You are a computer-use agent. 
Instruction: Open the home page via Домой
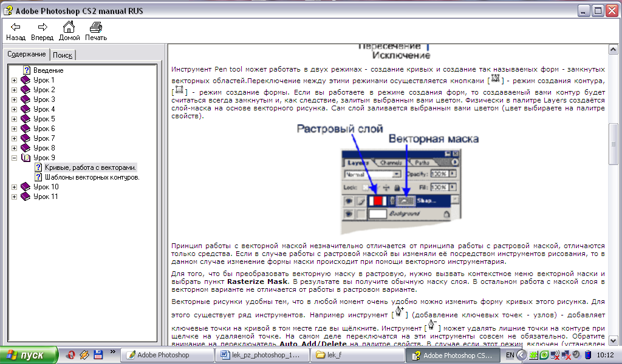(x=69, y=32)
